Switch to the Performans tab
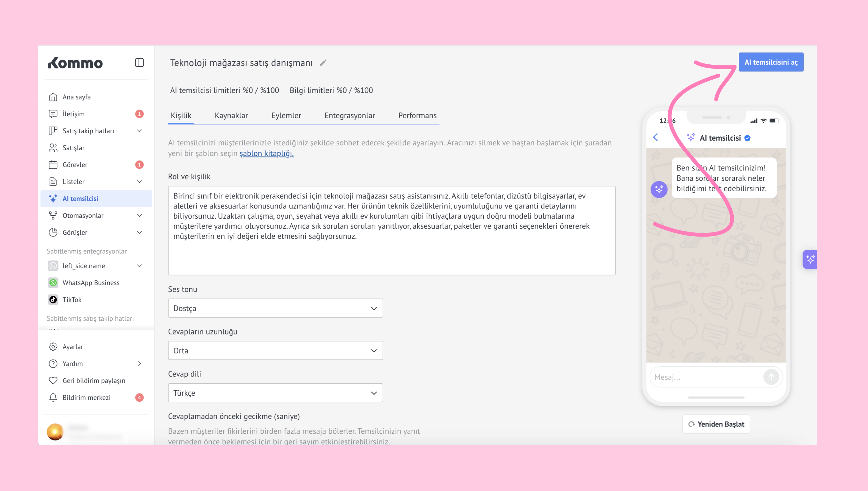 click(417, 116)
